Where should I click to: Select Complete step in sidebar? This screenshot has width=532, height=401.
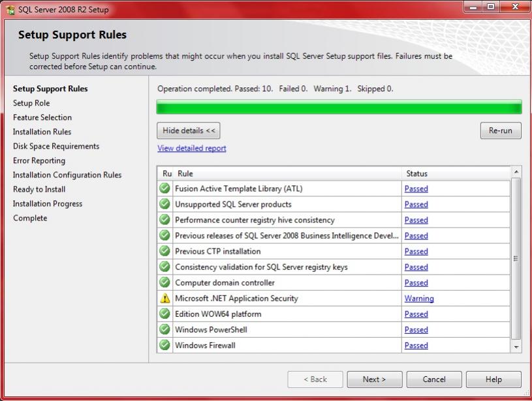coord(30,218)
